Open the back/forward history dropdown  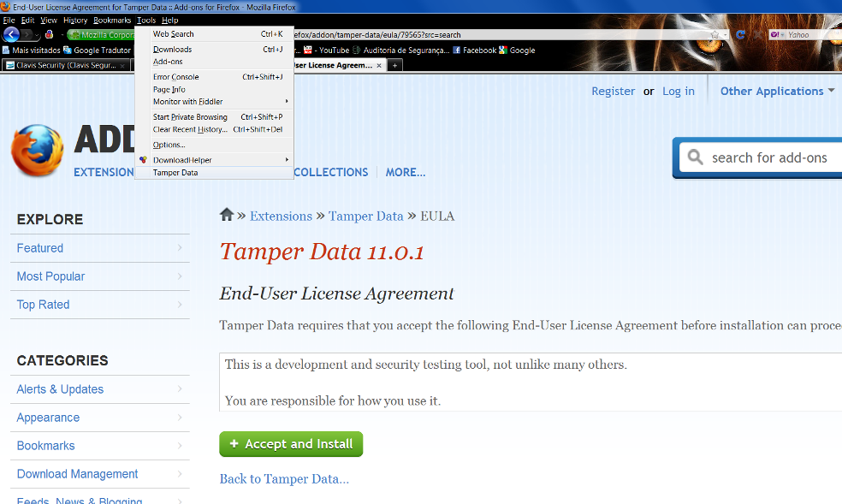tap(37, 35)
